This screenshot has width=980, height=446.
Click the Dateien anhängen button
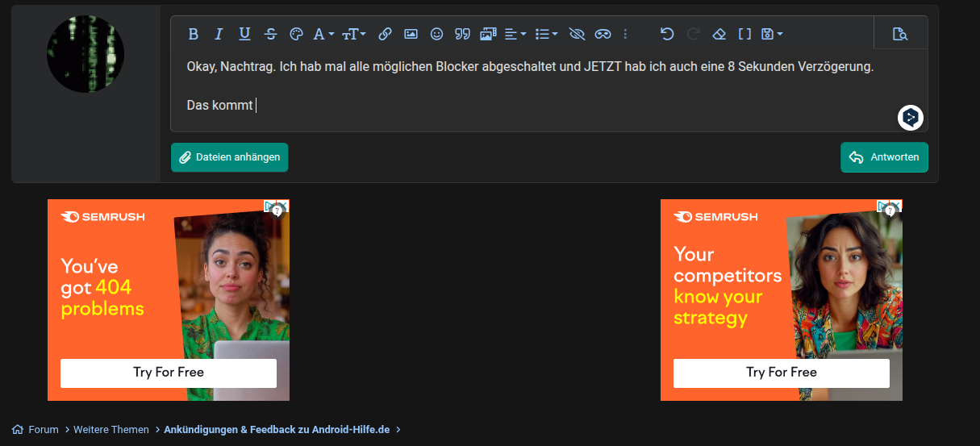click(x=229, y=157)
